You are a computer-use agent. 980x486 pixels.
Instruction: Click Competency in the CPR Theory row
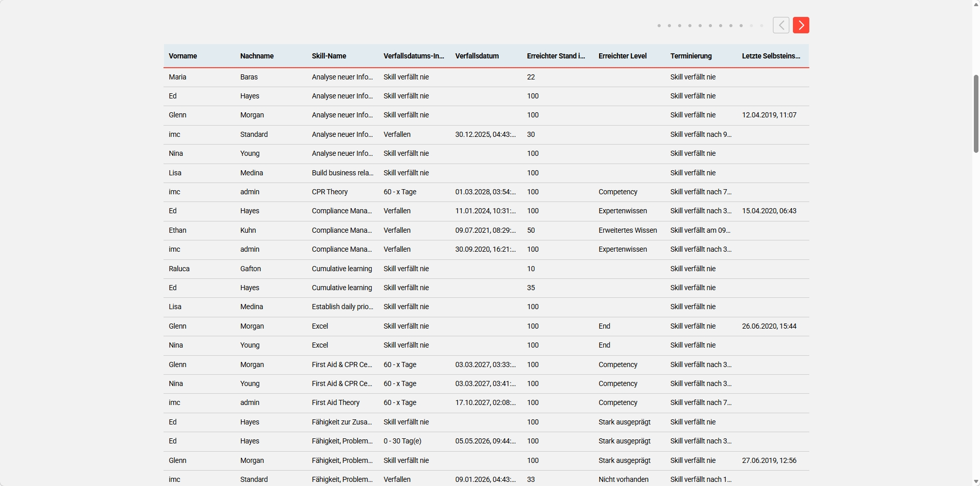point(618,192)
